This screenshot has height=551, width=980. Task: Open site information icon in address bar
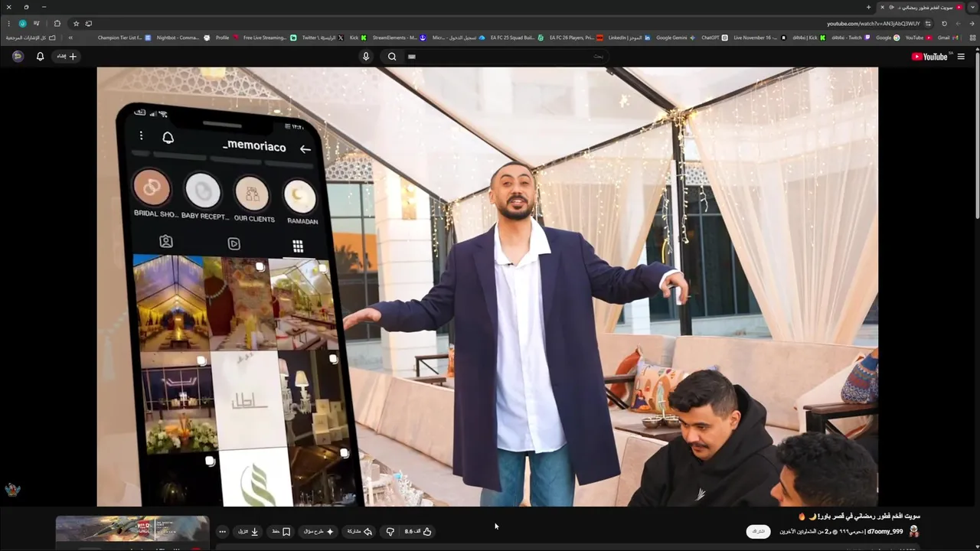tap(928, 24)
